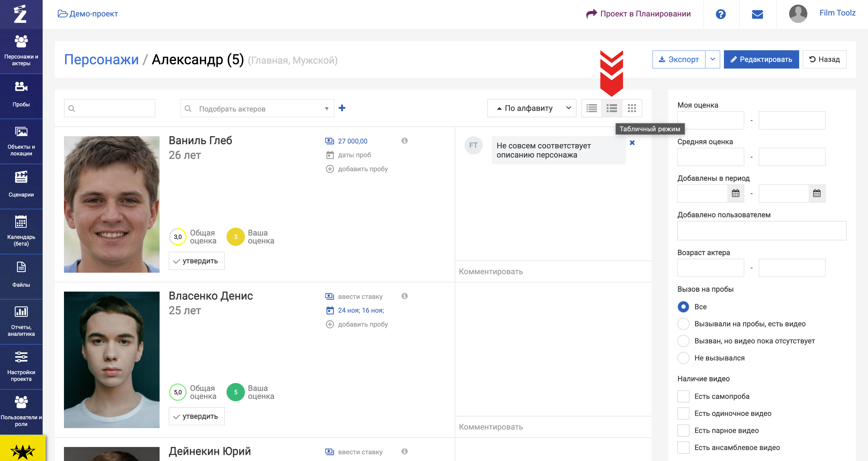Expand the Экспорт dropdown arrow
This screenshot has width=868, height=461.
tap(712, 59)
